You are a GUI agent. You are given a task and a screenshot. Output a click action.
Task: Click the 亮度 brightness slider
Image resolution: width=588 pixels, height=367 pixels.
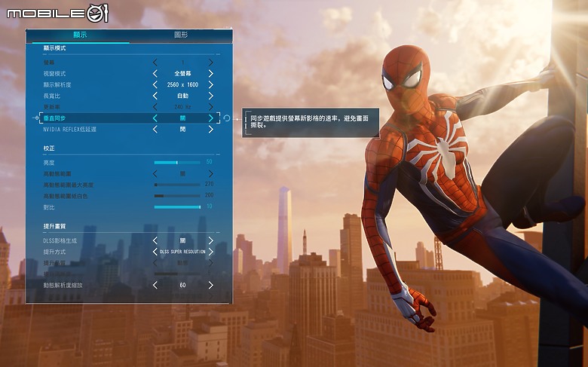pyautogui.click(x=177, y=163)
